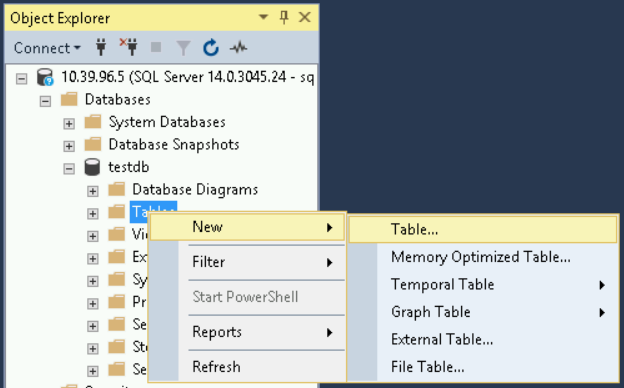Screen dimensions: 624x388
Task: Click the server icon for 10.39.96.5
Action: pyautogui.click(x=45, y=77)
